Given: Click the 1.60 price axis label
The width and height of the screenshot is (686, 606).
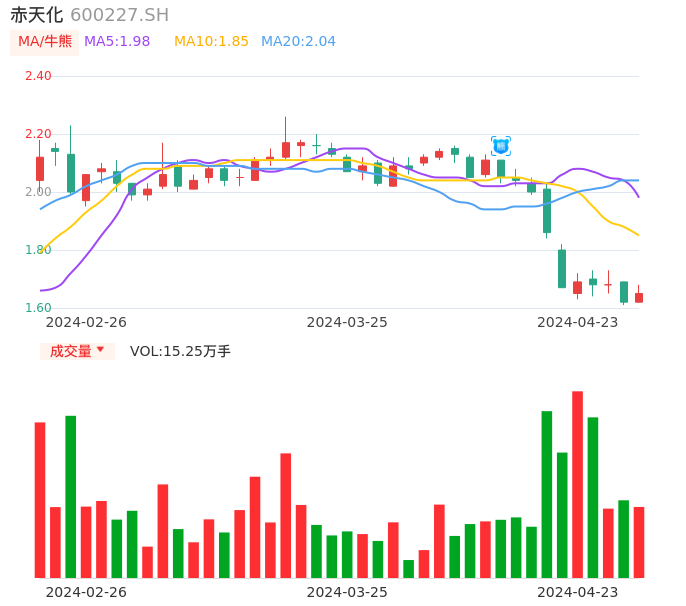Looking at the screenshot, I should point(38,308).
